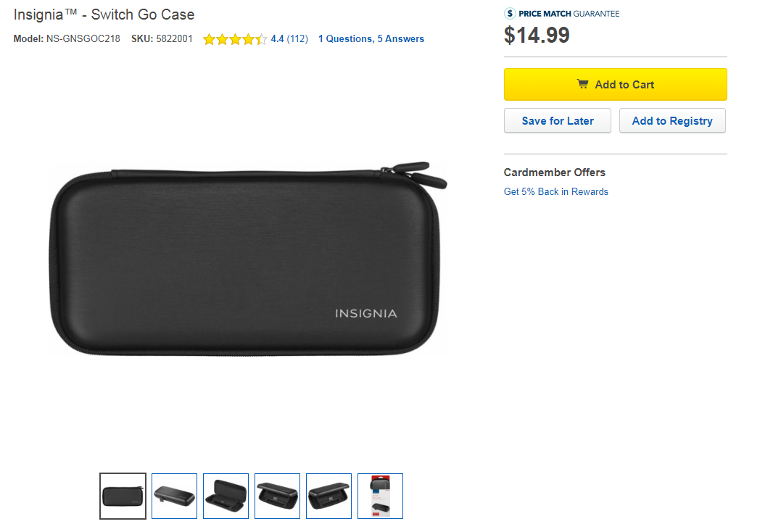The height and width of the screenshot is (532, 781).
Task: Add the Switch Go Case to cart
Action: [615, 85]
